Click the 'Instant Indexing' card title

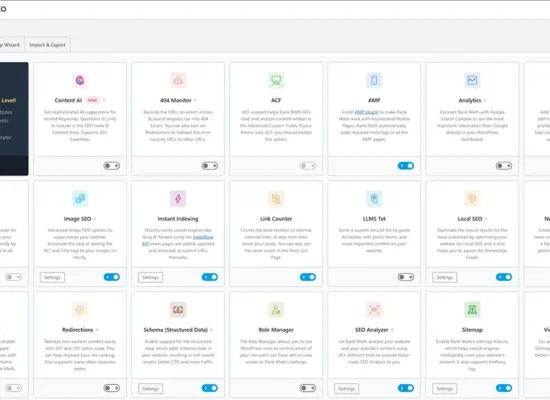click(178, 219)
